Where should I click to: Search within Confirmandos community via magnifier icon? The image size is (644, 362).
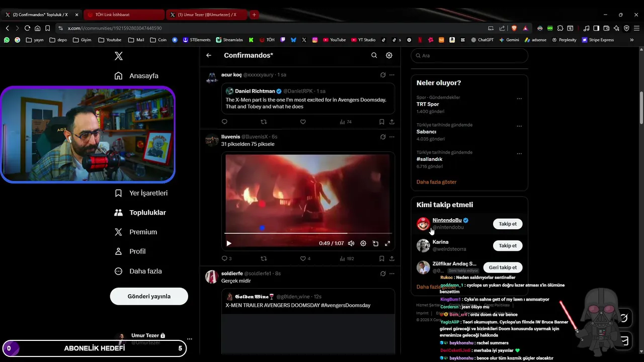click(374, 55)
